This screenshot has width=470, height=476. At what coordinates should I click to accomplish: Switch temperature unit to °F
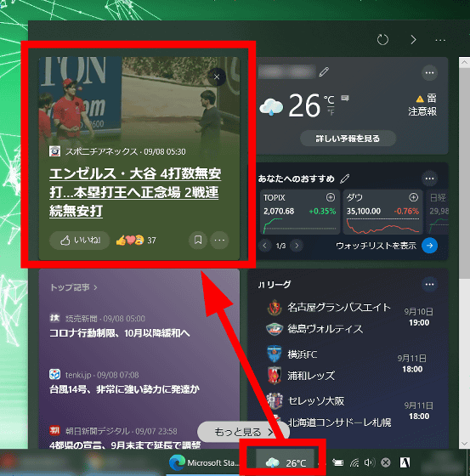click(x=331, y=112)
